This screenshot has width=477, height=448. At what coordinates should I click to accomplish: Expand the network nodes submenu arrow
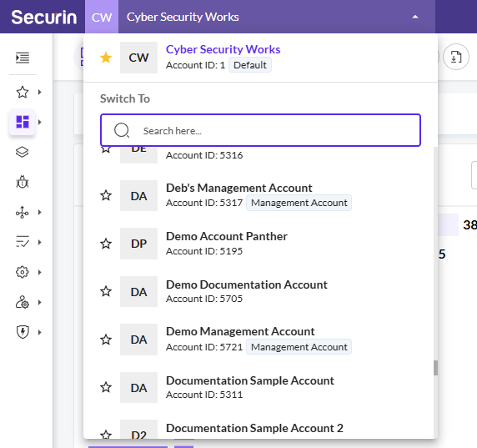(x=39, y=212)
